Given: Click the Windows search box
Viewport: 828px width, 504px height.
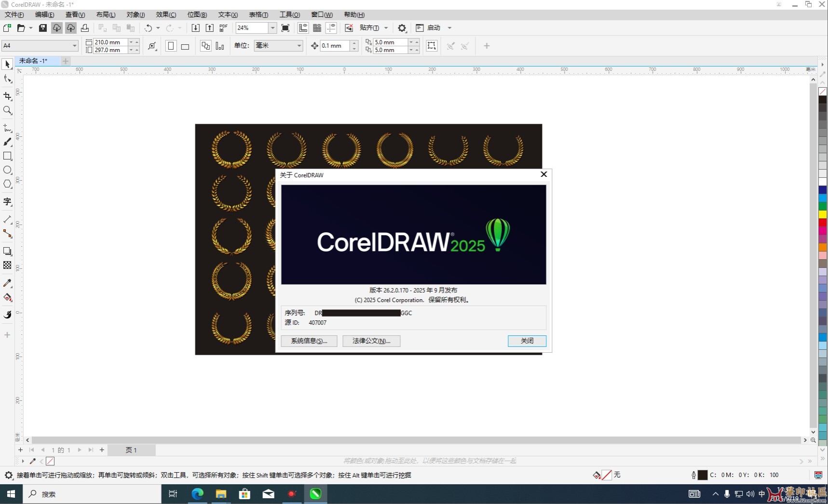Looking at the screenshot, I should tap(92, 494).
